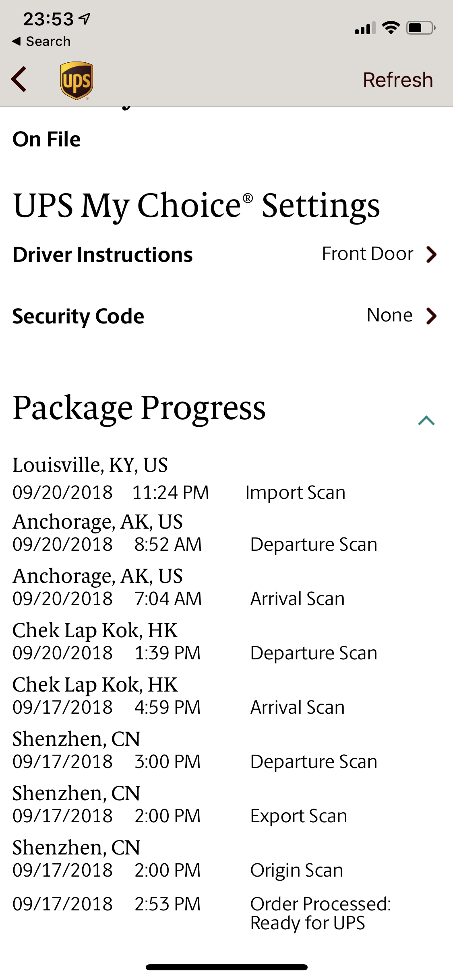The height and width of the screenshot is (980, 453).
Task: Tap the Refresh button
Action: 398,80
